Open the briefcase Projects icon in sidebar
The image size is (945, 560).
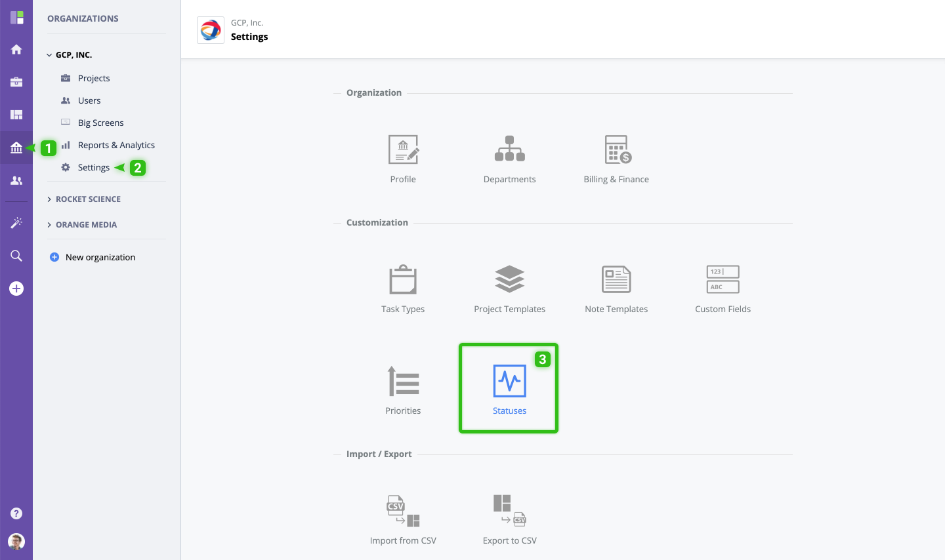point(16,82)
